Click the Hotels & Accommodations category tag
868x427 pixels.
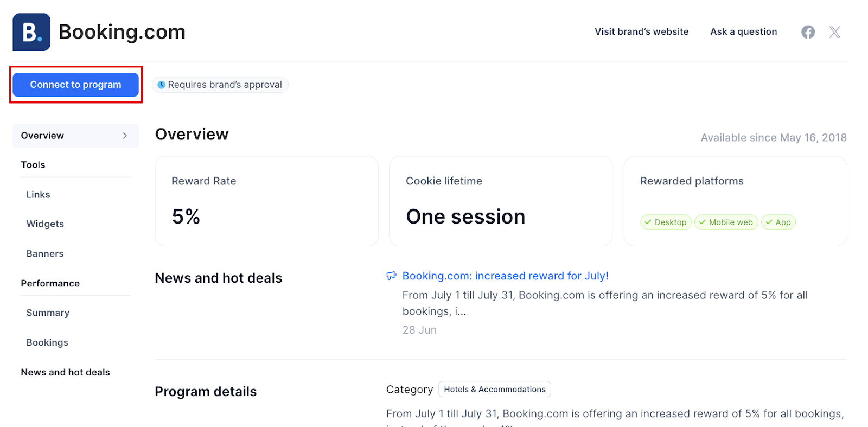click(x=494, y=389)
